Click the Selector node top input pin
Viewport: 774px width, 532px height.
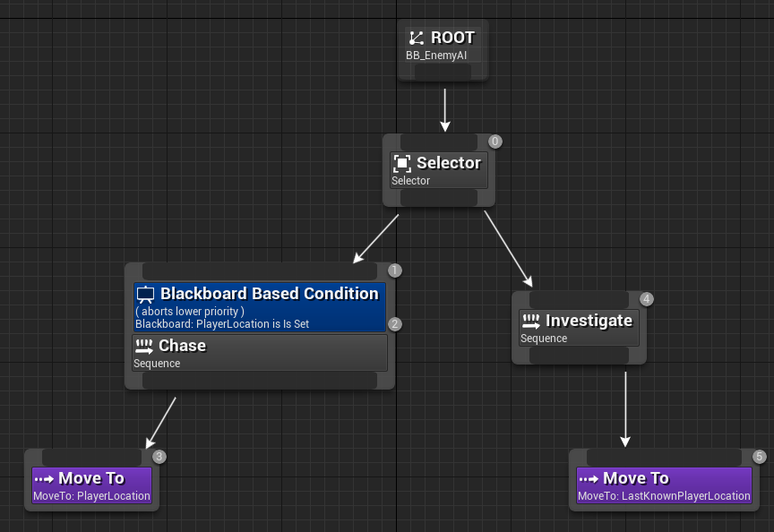coord(439,142)
